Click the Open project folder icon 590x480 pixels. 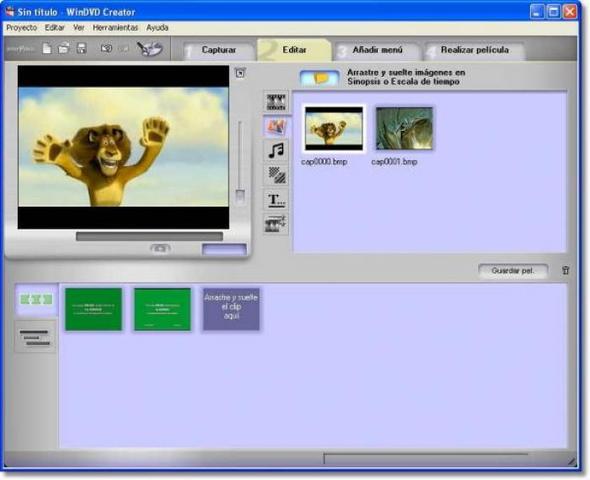click(64, 49)
